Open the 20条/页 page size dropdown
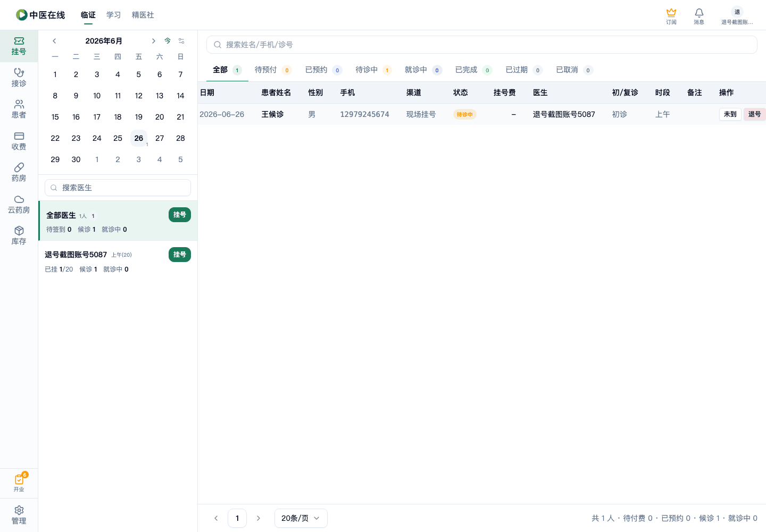Image resolution: width=766 pixels, height=532 pixels. point(301,518)
